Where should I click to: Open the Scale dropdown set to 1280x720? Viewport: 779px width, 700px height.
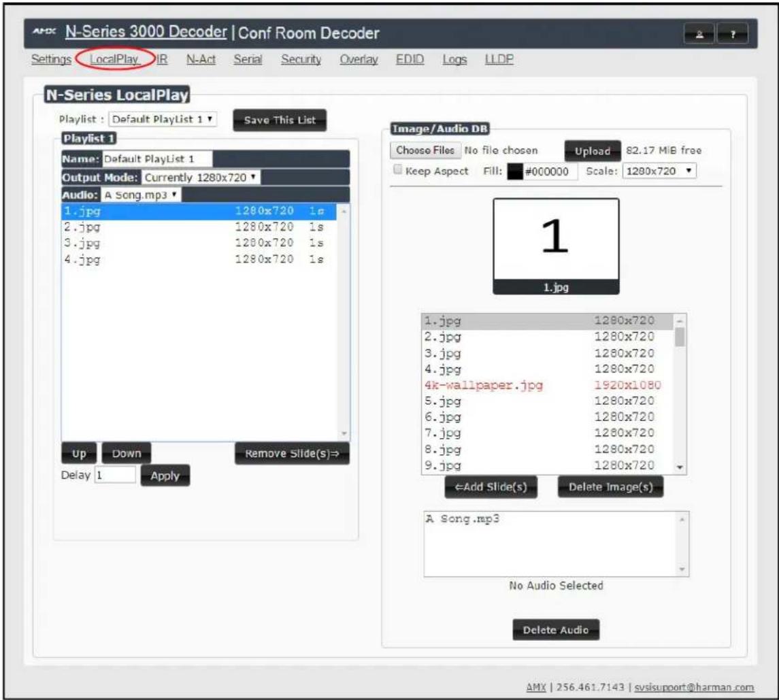(659, 171)
